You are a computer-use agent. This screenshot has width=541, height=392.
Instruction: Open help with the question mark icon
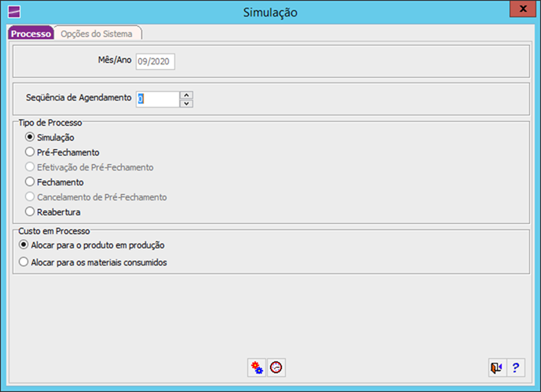515,367
